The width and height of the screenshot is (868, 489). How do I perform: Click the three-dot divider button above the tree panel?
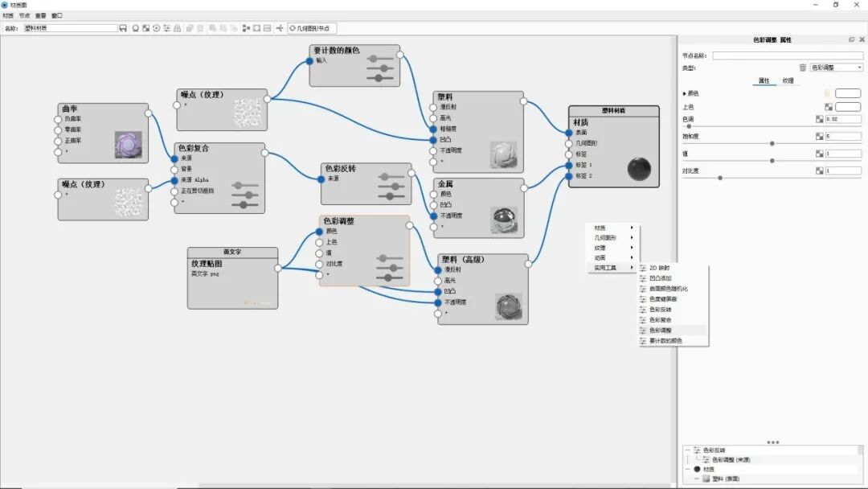[x=774, y=442]
